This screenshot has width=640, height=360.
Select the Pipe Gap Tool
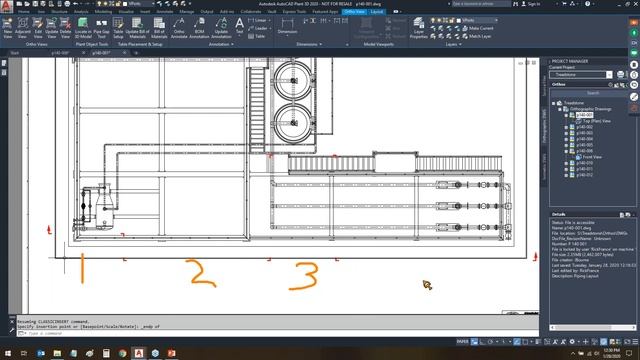101,28
